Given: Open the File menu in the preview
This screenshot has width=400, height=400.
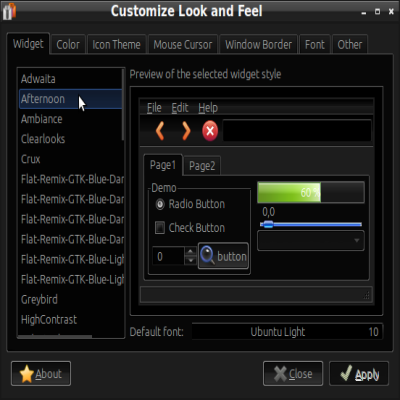Looking at the screenshot, I should coord(154,108).
